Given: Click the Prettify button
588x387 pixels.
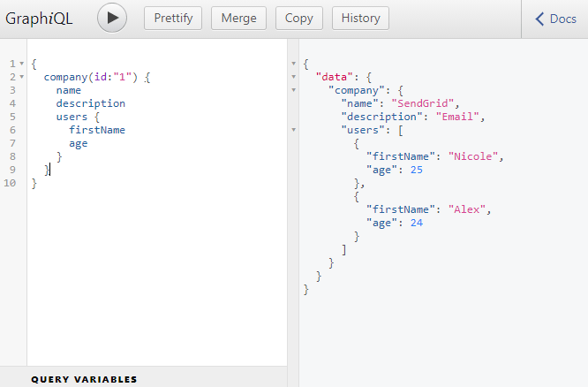Looking at the screenshot, I should pos(173,19).
